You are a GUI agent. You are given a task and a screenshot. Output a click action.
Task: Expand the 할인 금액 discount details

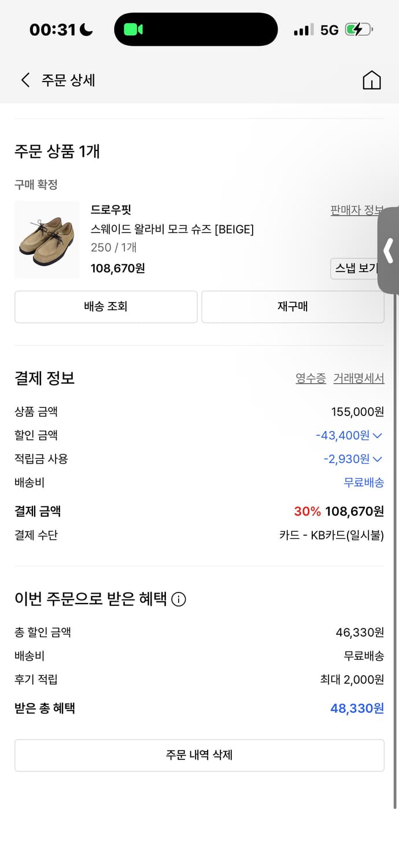(379, 435)
